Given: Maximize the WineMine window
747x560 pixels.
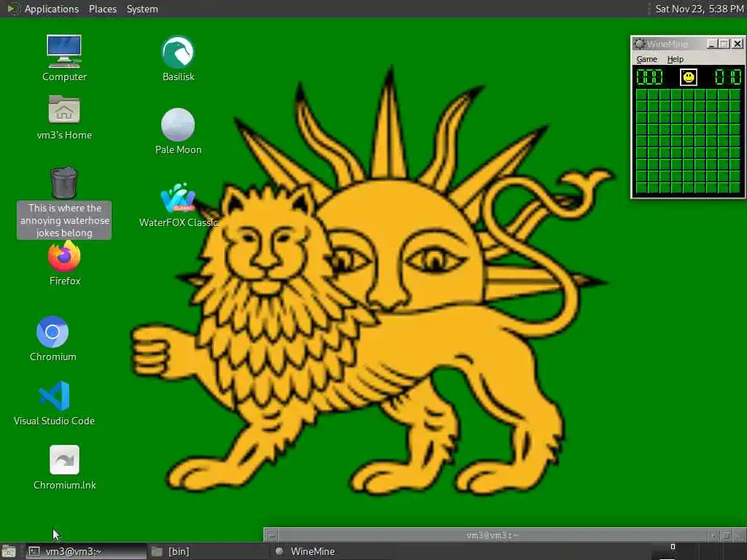Looking at the screenshot, I should tap(724, 44).
